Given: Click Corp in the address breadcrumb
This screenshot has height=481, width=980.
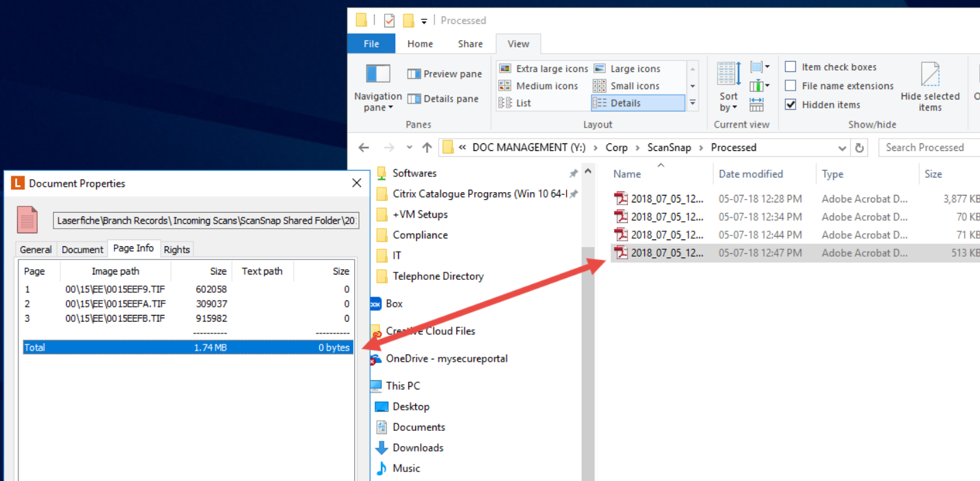Looking at the screenshot, I should click(x=616, y=148).
